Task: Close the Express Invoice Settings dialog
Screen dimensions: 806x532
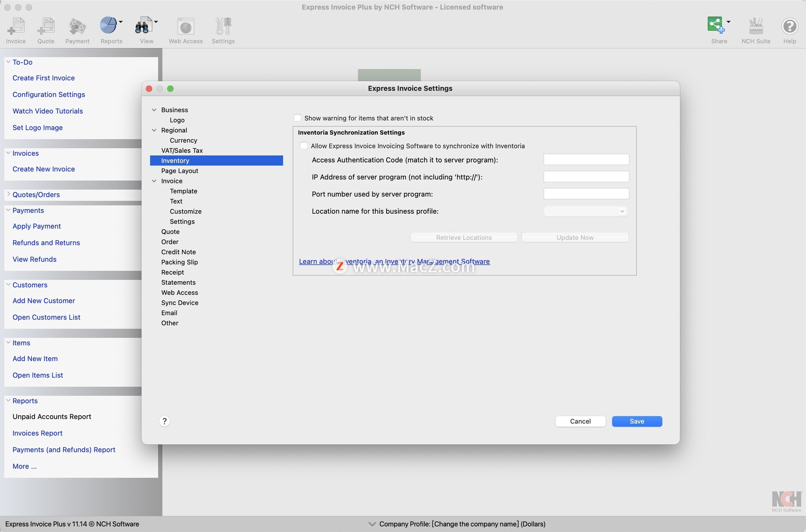Action: [149, 89]
